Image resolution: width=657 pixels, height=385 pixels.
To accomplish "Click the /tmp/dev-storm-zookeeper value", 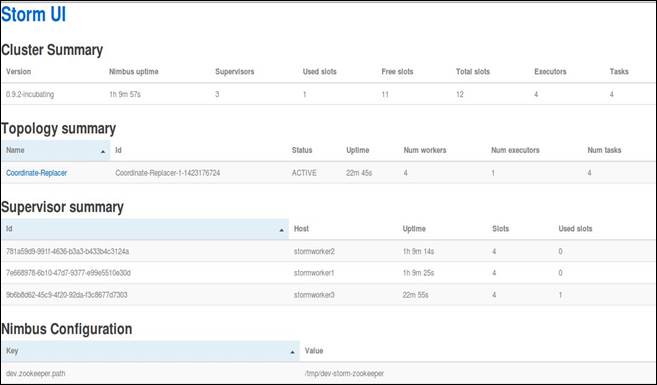I will coord(344,373).
